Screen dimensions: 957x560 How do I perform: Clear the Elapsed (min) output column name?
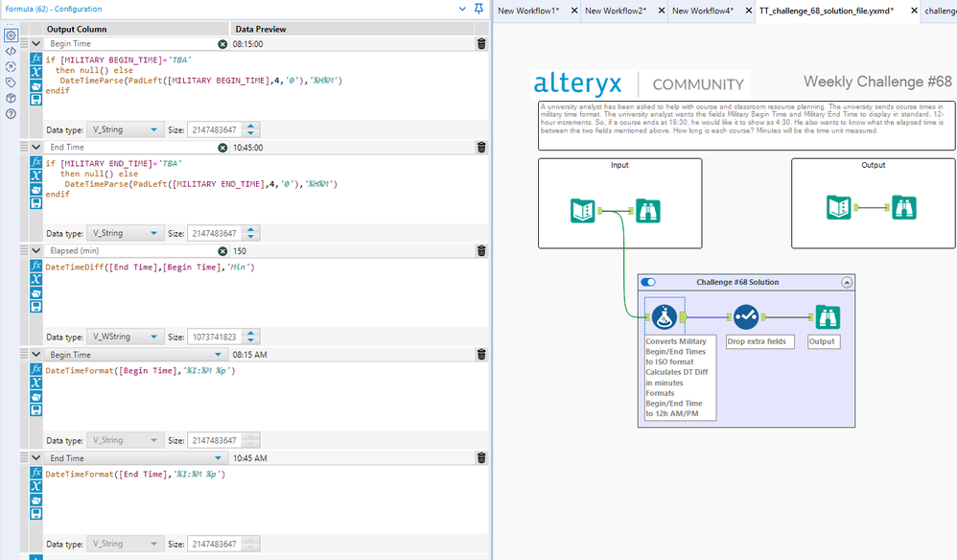(x=223, y=251)
